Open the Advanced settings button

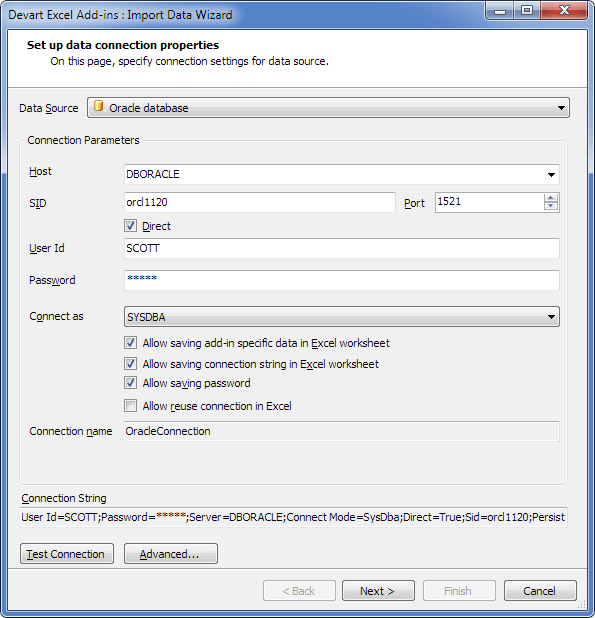click(171, 554)
